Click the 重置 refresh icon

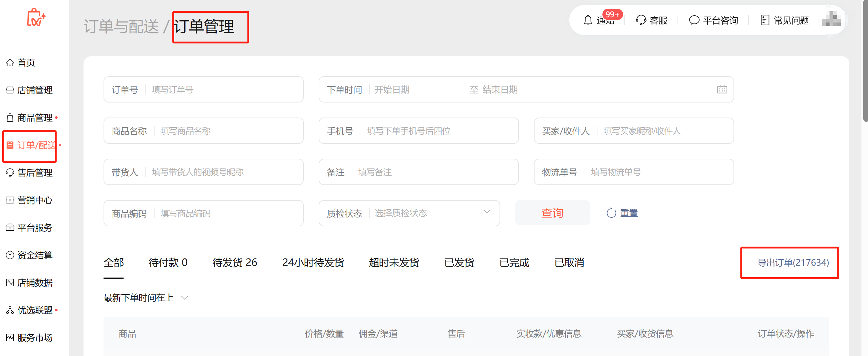[x=611, y=213]
